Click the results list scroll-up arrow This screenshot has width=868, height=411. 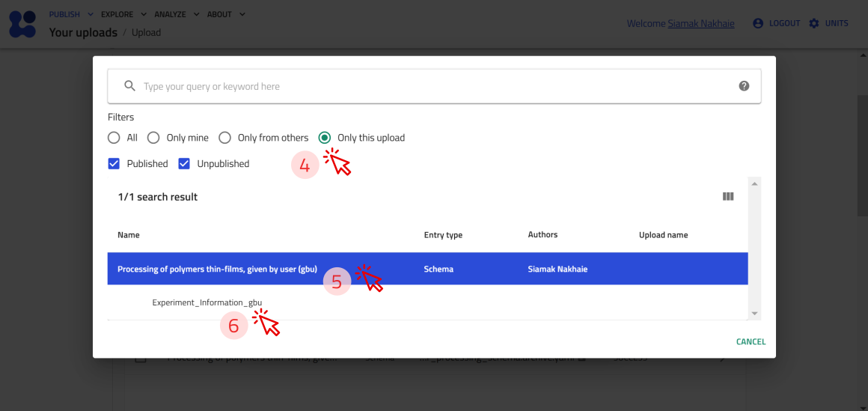(x=754, y=183)
